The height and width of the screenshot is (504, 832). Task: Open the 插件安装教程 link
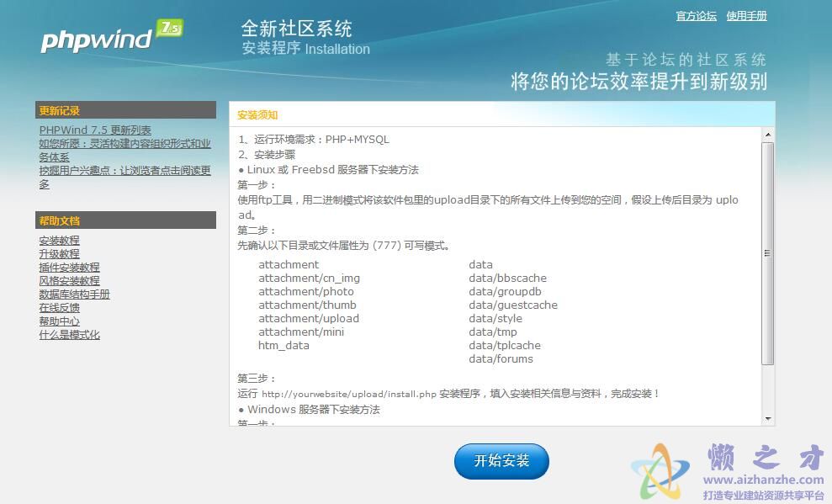pos(69,268)
